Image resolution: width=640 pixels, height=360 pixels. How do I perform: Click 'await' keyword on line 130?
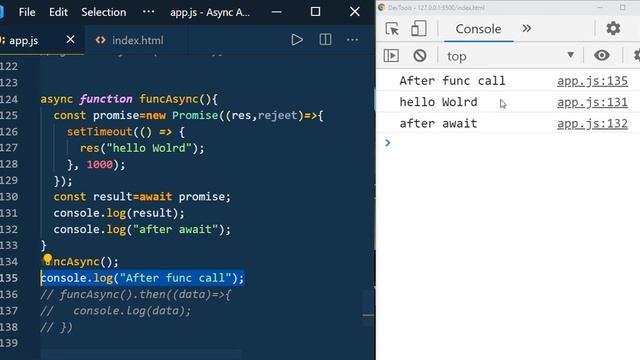[x=156, y=197]
